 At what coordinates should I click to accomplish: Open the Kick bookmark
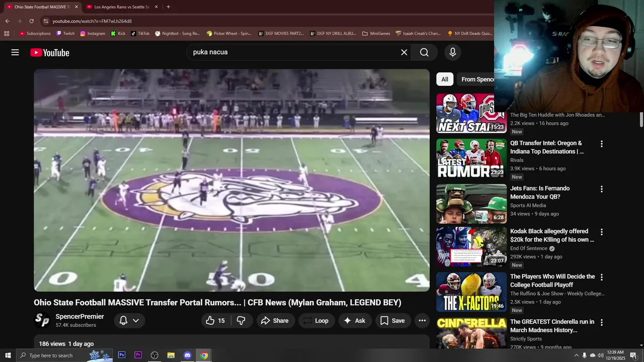tap(118, 34)
